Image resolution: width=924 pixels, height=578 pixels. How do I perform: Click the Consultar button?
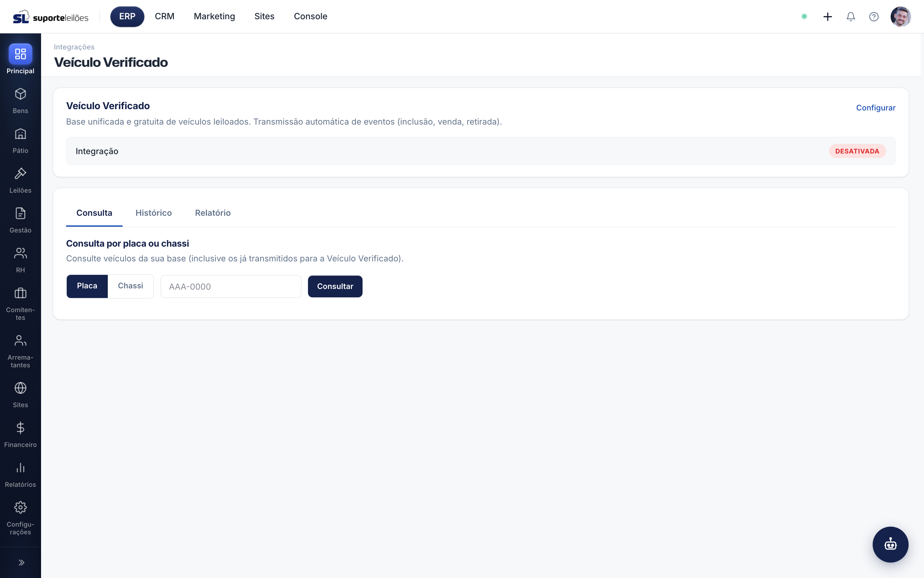(x=335, y=286)
